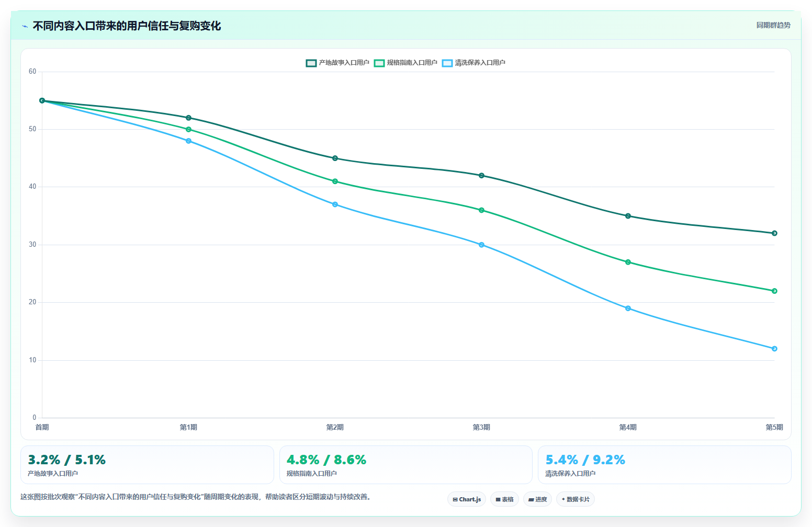
Task: Toggle 规格指南入口用户 legend series
Action: pos(405,63)
